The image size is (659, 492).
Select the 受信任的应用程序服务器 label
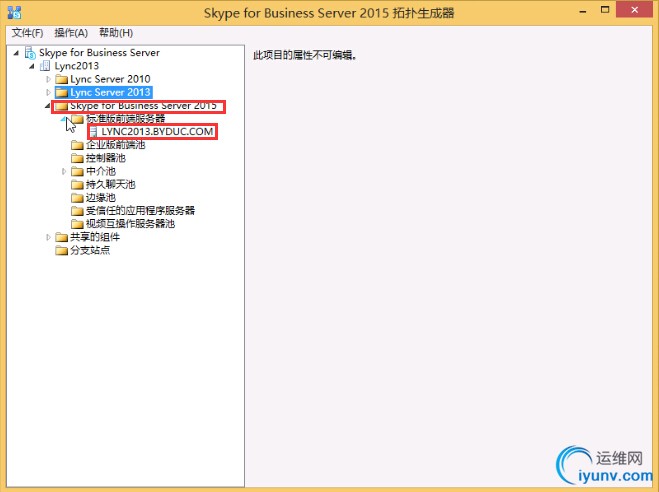[x=140, y=210]
